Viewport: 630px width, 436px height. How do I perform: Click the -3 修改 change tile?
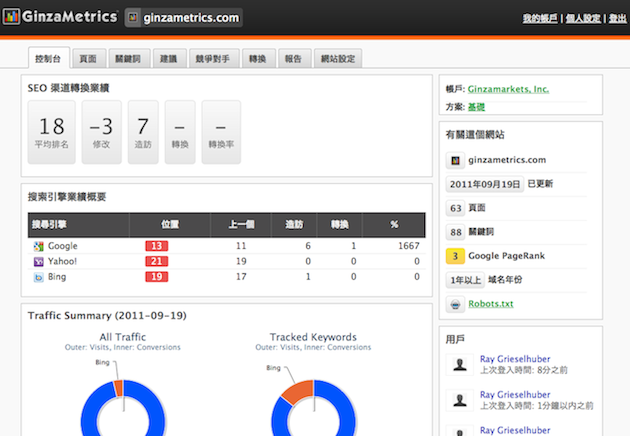coord(101,132)
